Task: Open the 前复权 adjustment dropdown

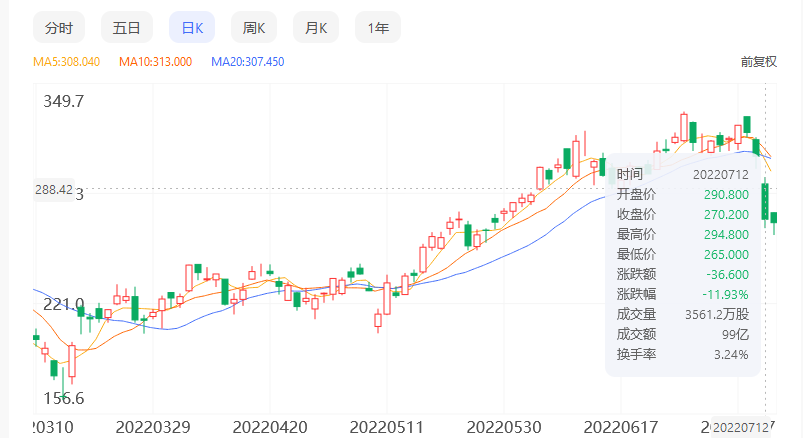Action: point(758,61)
